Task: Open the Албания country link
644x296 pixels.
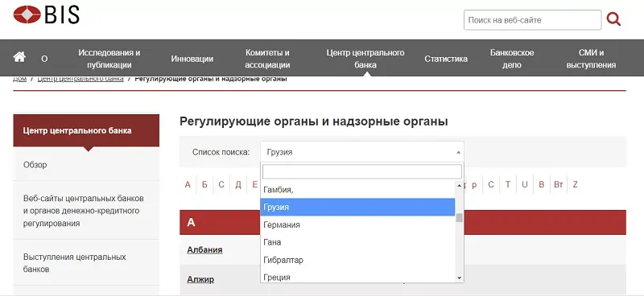Action: tap(204, 249)
